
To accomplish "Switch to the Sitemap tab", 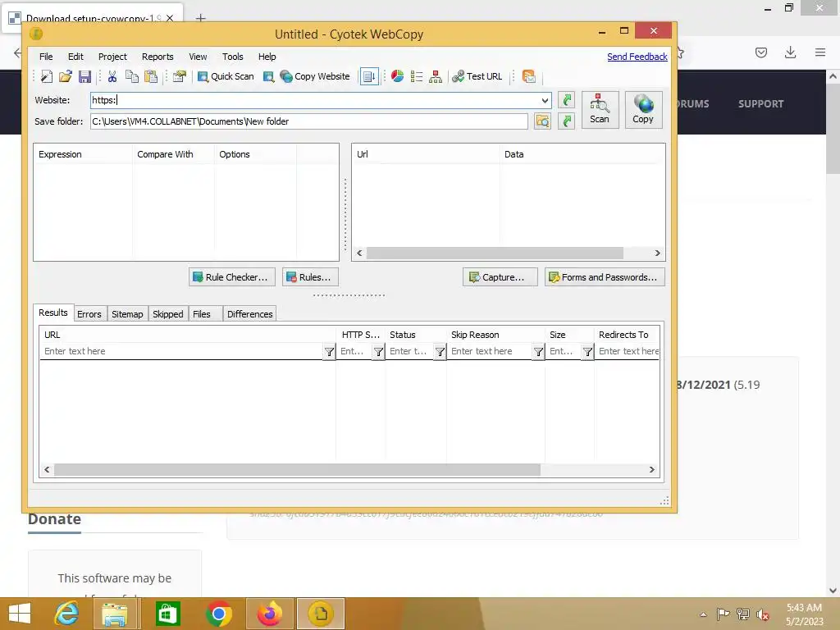I will [127, 314].
